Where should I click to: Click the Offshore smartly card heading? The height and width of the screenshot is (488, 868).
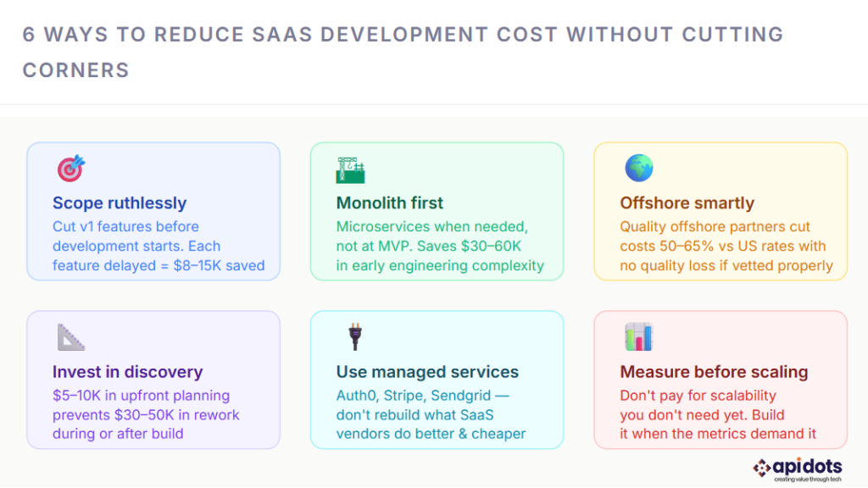pos(687,203)
